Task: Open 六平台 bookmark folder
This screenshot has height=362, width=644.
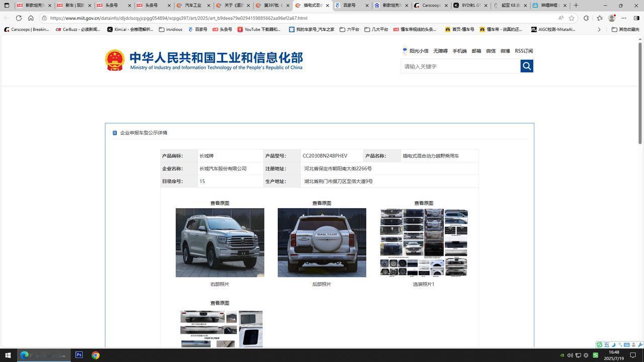Action: (349, 29)
